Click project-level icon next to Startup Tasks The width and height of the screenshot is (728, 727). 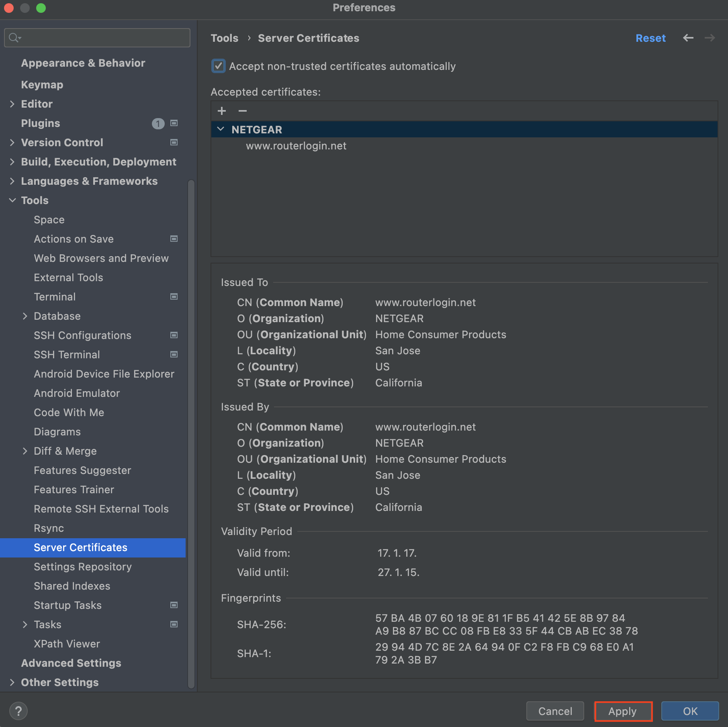tap(174, 605)
